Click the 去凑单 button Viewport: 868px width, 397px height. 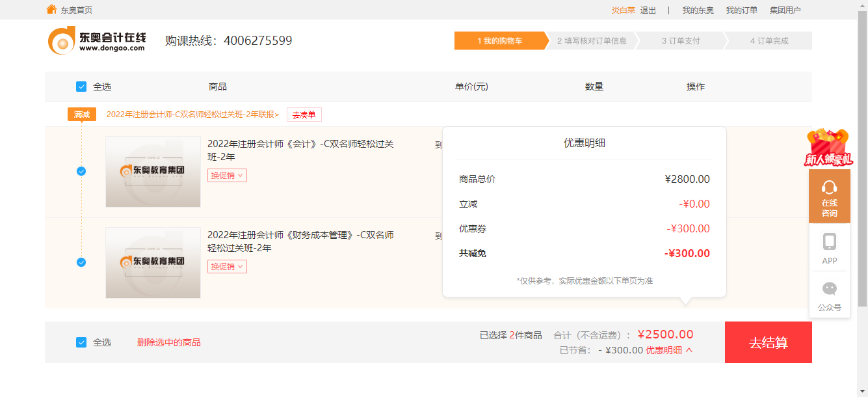(304, 115)
